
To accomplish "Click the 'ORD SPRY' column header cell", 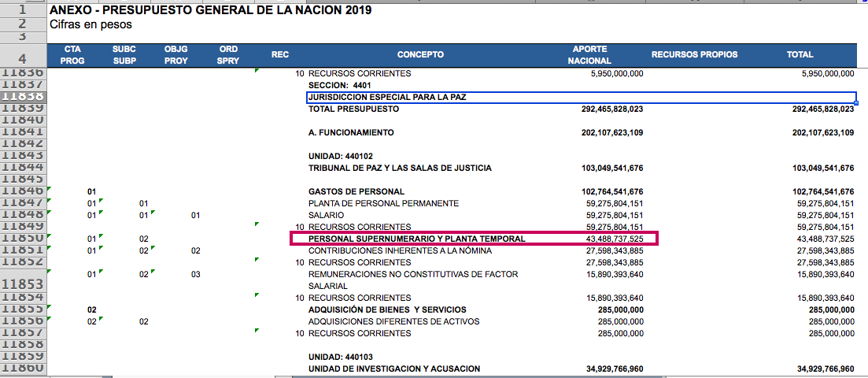I will click(228, 55).
